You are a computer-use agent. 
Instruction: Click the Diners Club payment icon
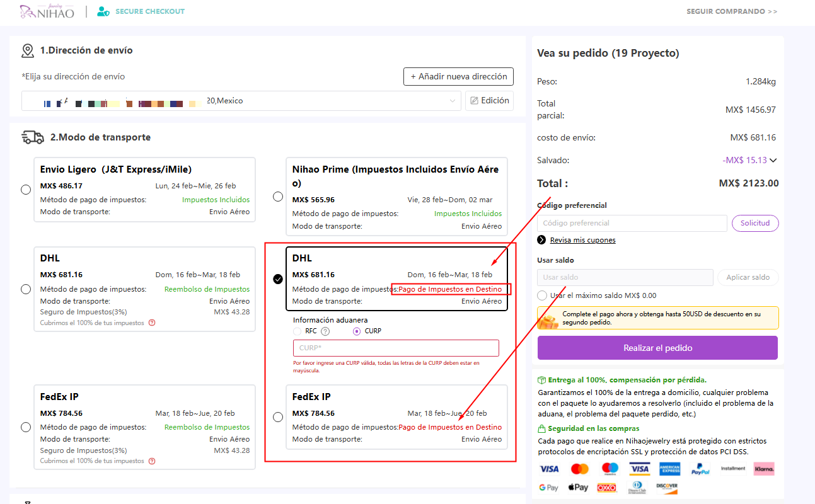[637, 488]
